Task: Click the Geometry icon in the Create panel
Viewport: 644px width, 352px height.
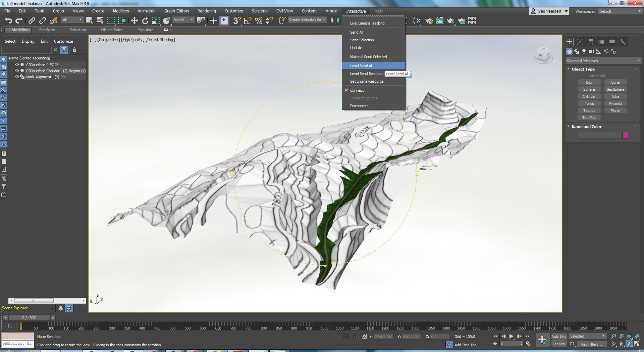Action: coord(569,52)
